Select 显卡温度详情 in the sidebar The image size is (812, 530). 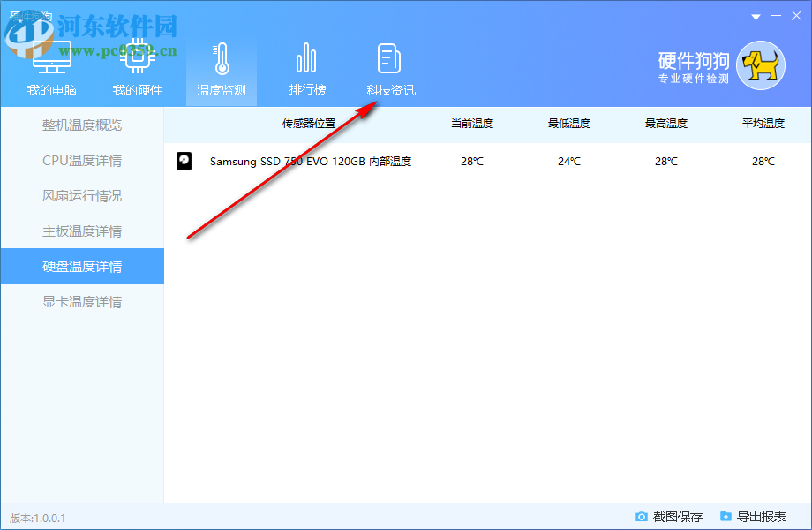81,301
